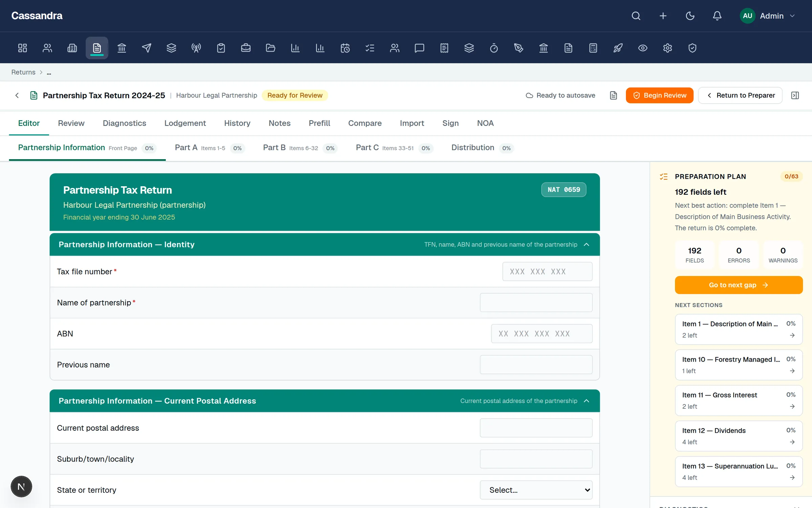812x508 pixels.
Task: Open the receipt icon in navigation bar
Action: [444, 48]
